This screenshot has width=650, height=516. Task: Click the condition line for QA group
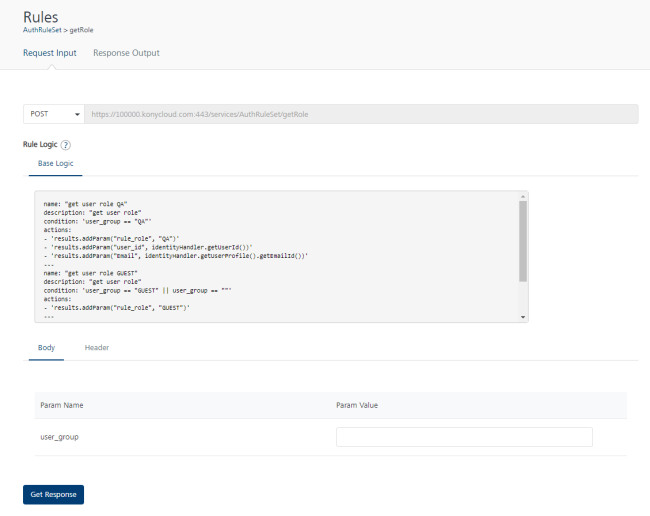coord(97,221)
